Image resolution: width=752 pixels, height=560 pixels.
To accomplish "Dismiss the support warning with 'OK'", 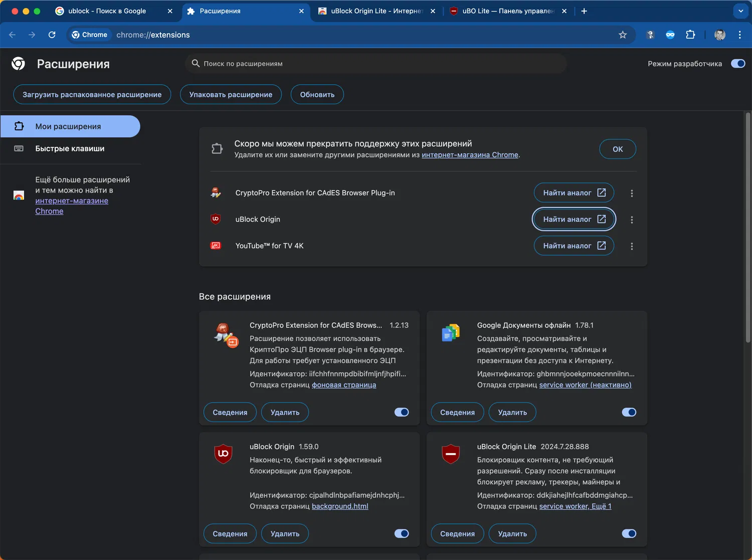I will [x=618, y=149].
